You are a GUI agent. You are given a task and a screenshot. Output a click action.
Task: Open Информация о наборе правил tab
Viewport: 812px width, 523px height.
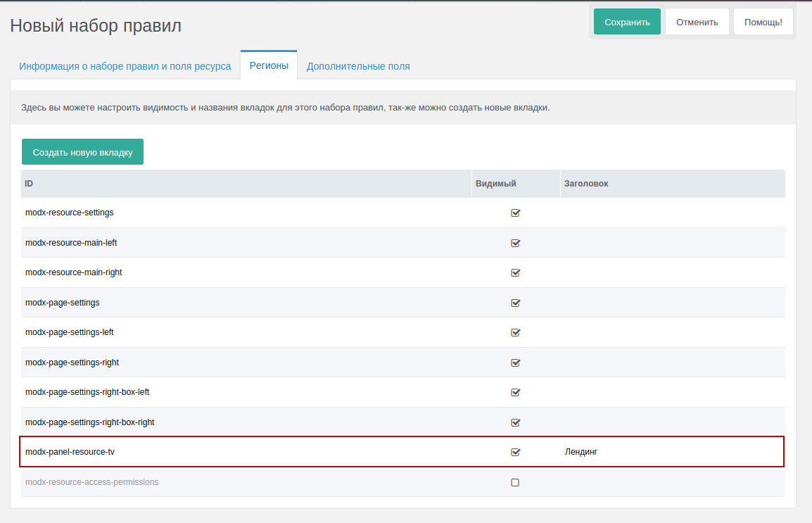[x=125, y=66]
